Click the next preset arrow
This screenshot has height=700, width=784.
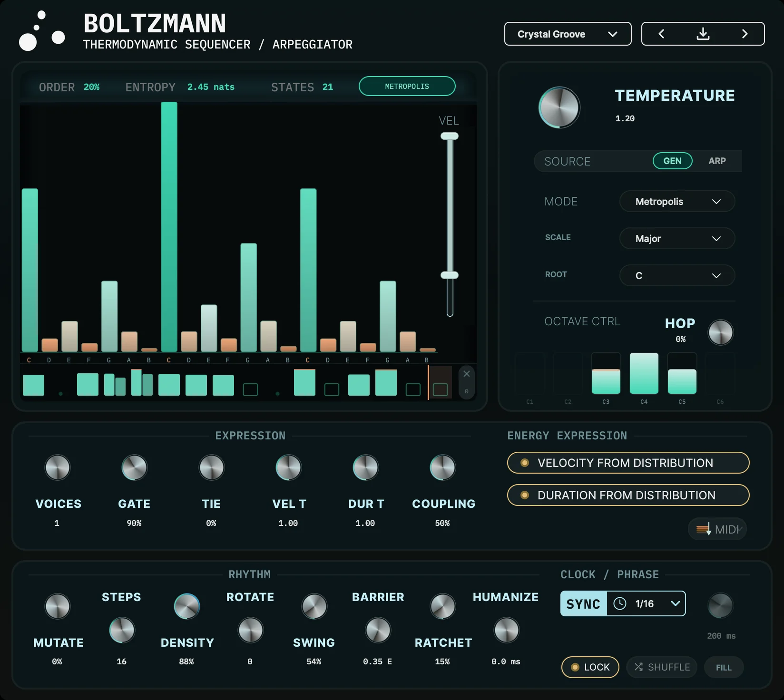(x=745, y=34)
